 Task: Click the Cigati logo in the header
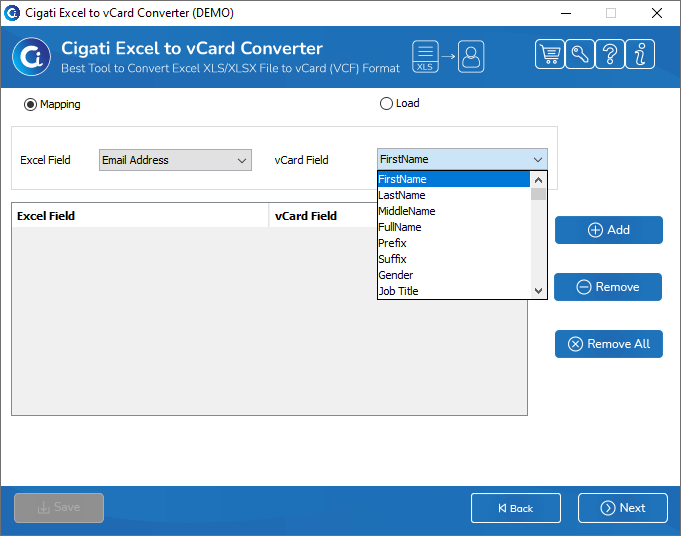click(31, 56)
